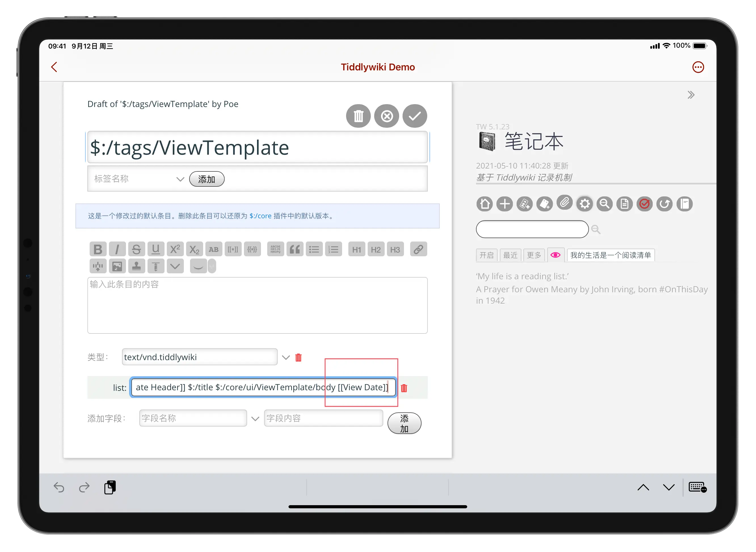The width and height of the screenshot is (756, 552).
Task: Apply strikethrough formatting
Action: [136, 249]
